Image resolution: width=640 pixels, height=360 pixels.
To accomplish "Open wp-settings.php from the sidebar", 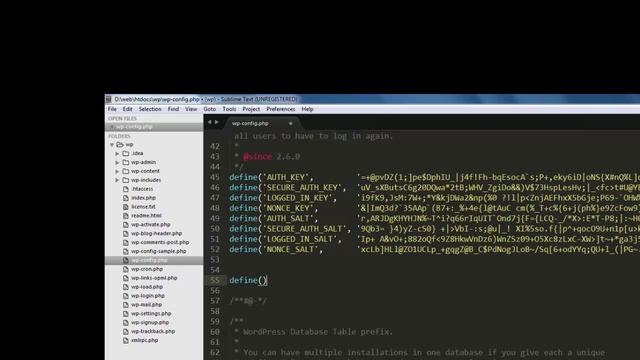I will pyautogui.click(x=151, y=314).
